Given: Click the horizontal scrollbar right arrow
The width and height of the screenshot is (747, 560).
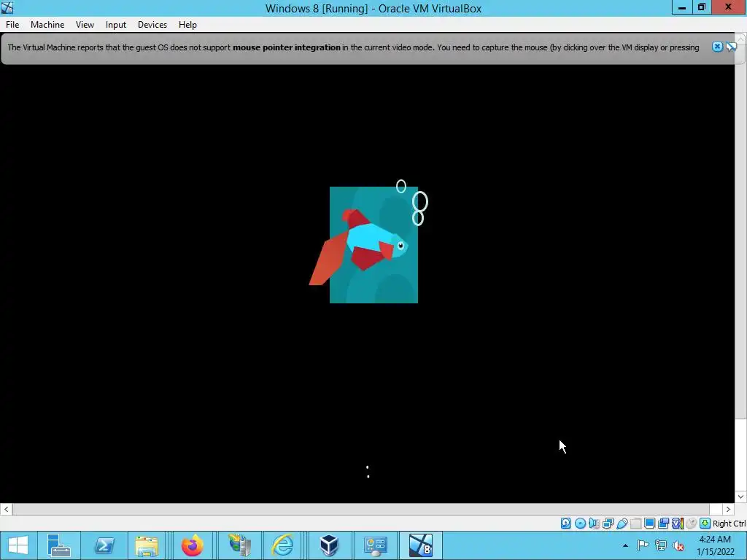Looking at the screenshot, I should (x=729, y=509).
